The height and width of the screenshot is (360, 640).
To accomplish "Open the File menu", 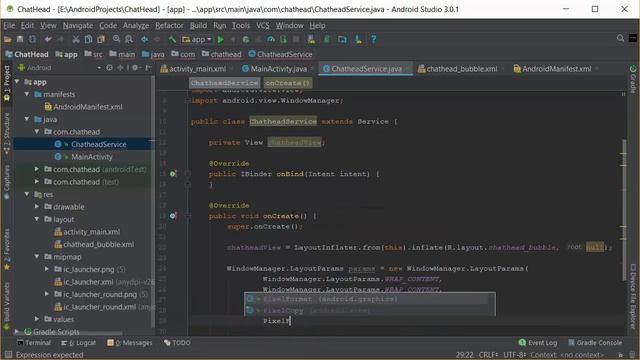I will pyautogui.click(x=9, y=25).
